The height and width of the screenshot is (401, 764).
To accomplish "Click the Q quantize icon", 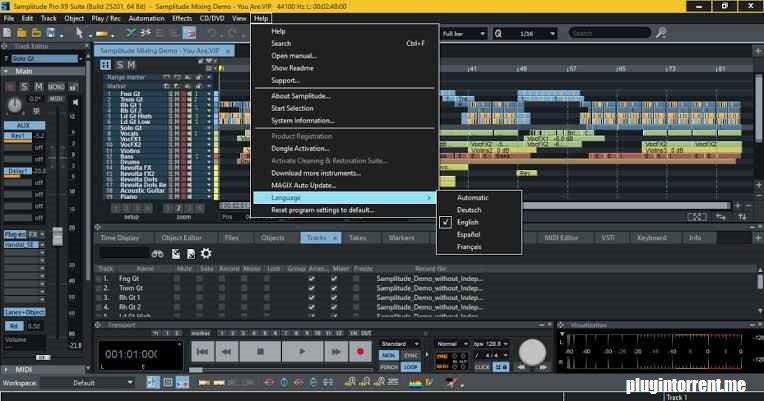I will tap(498, 34).
